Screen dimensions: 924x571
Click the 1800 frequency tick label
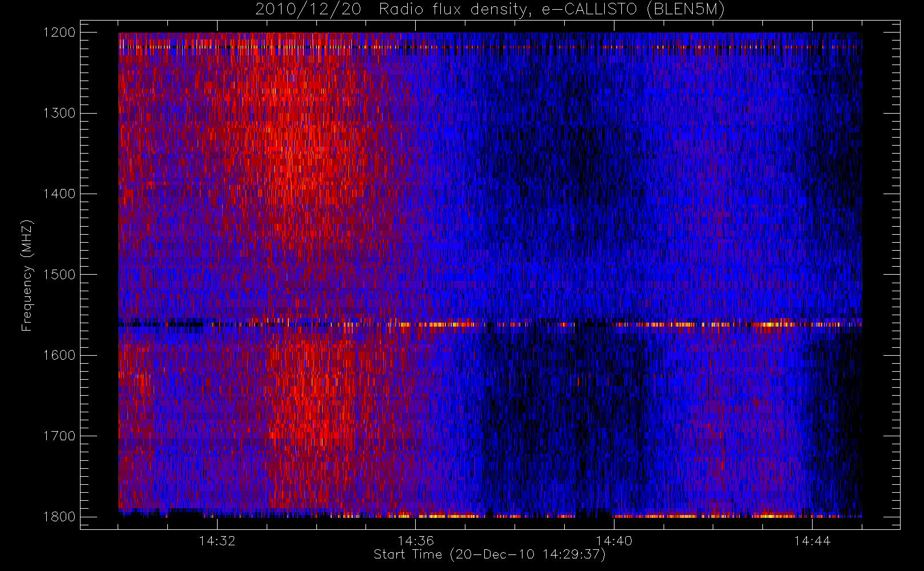pos(59,517)
